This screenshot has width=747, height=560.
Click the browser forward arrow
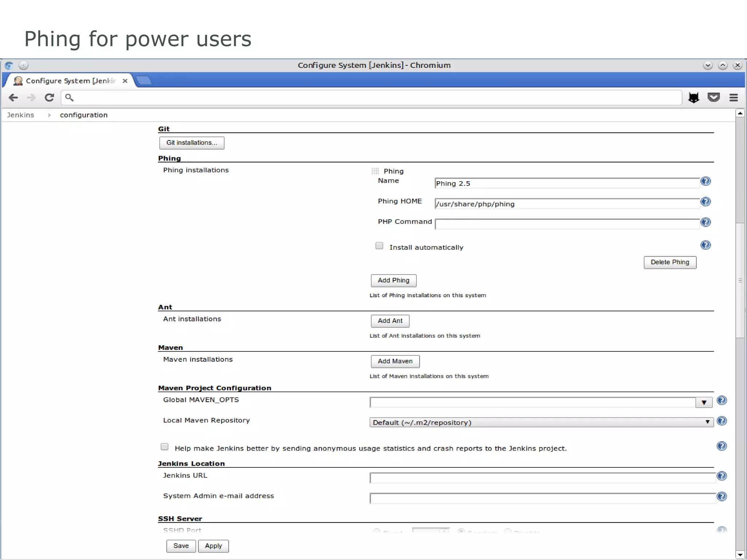coord(31,98)
